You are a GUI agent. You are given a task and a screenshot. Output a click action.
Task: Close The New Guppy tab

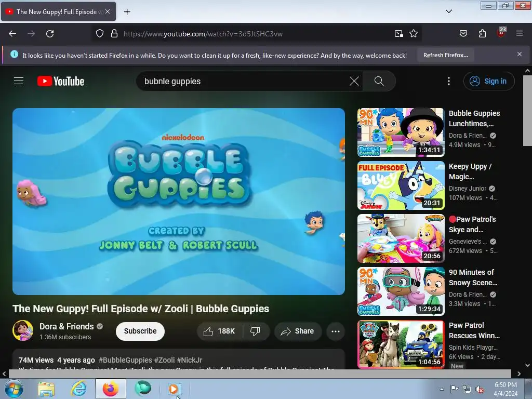[x=108, y=11]
